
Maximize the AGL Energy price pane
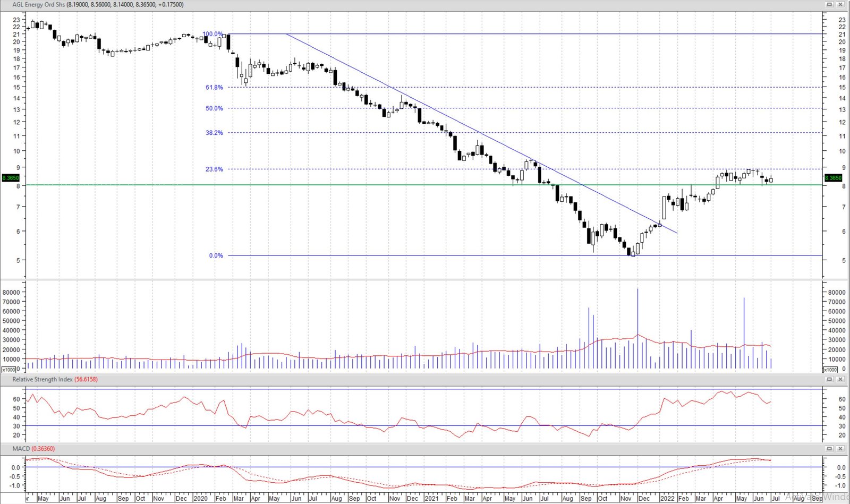click(829, 4)
